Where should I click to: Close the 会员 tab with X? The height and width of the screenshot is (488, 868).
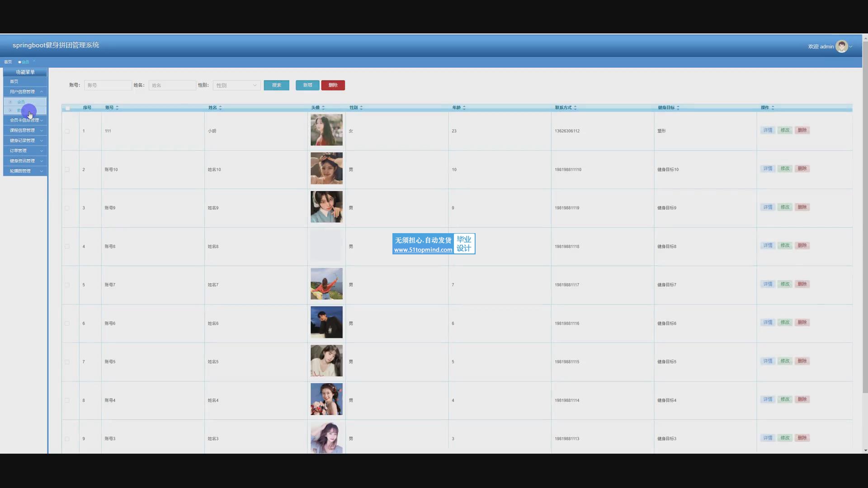tap(34, 61)
